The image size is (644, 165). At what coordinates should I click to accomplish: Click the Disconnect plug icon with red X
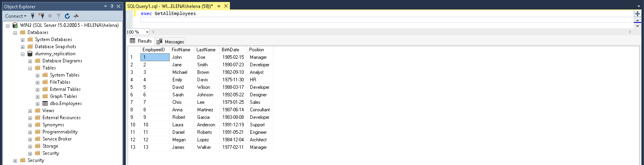41,16
